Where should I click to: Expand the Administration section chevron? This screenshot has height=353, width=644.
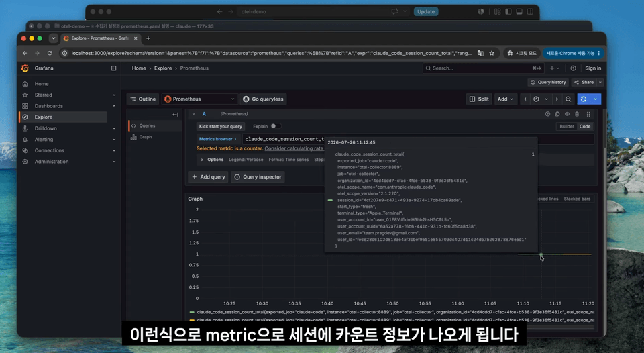coord(114,162)
